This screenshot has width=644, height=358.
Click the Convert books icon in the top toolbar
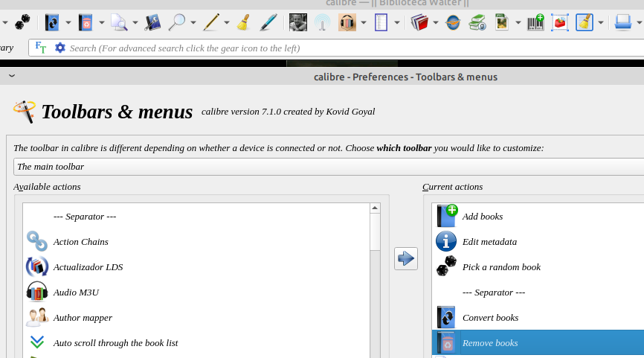pos(52,22)
